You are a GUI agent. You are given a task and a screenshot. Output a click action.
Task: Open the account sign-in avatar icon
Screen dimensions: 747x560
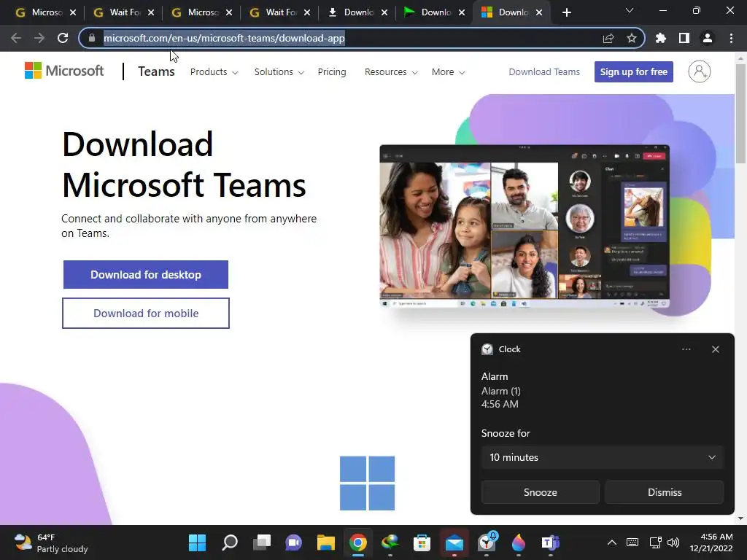(x=700, y=71)
